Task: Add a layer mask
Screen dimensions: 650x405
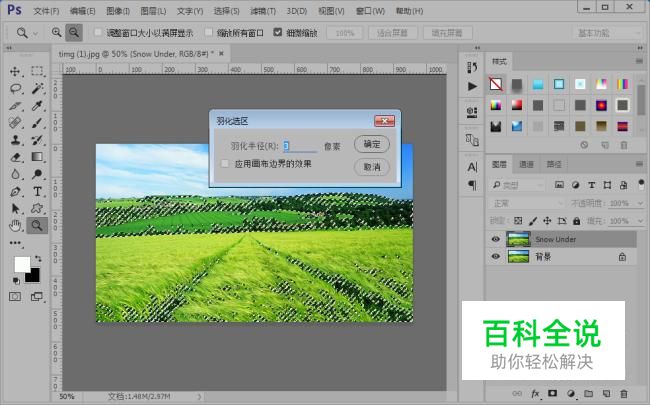Action: [x=553, y=393]
